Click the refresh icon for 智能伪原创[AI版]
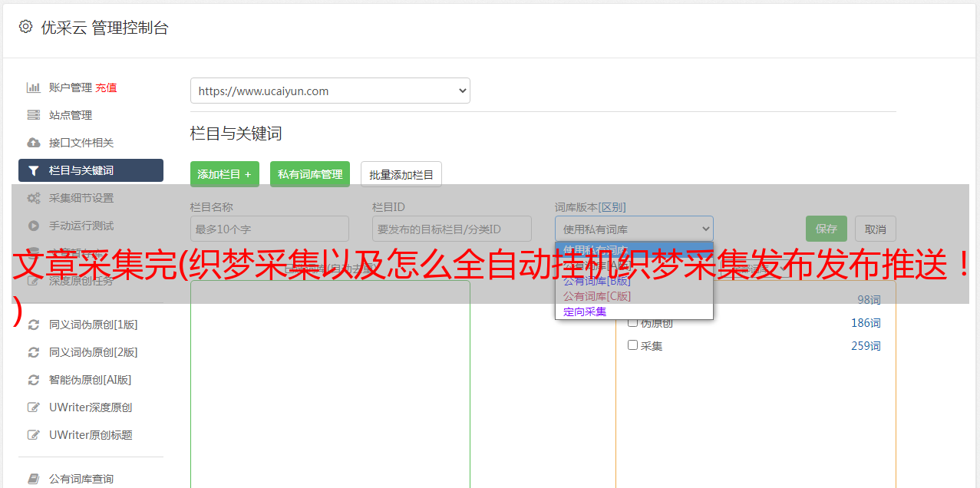Screen dimensions: 980x488 click(34, 380)
